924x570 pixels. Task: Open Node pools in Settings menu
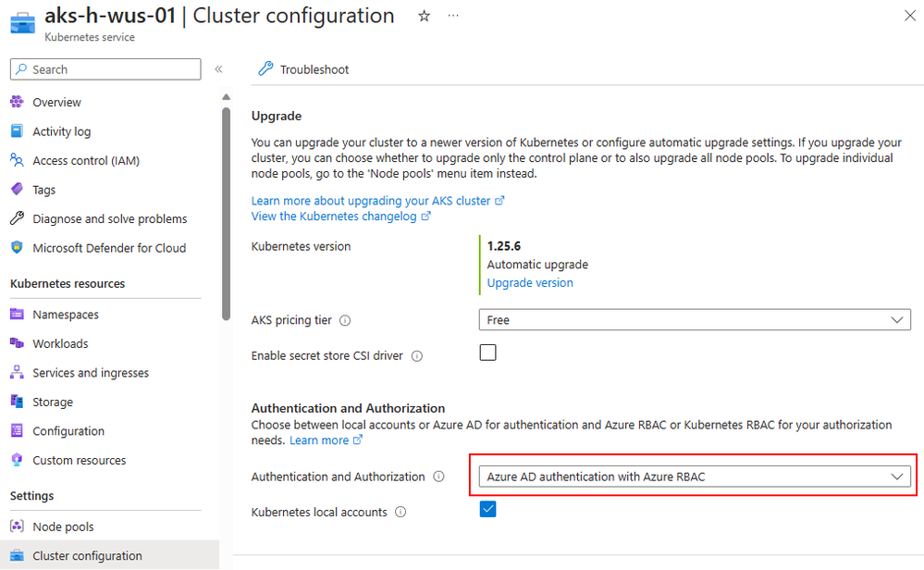pos(63,527)
